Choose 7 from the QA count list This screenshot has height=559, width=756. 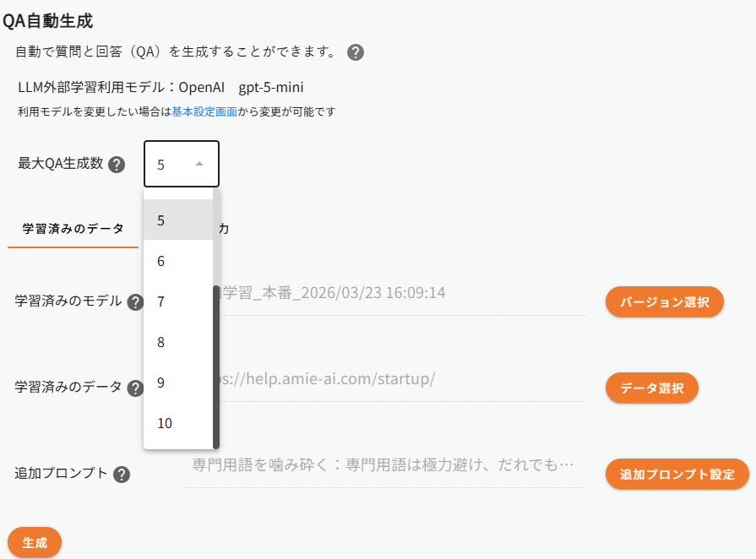point(177,301)
